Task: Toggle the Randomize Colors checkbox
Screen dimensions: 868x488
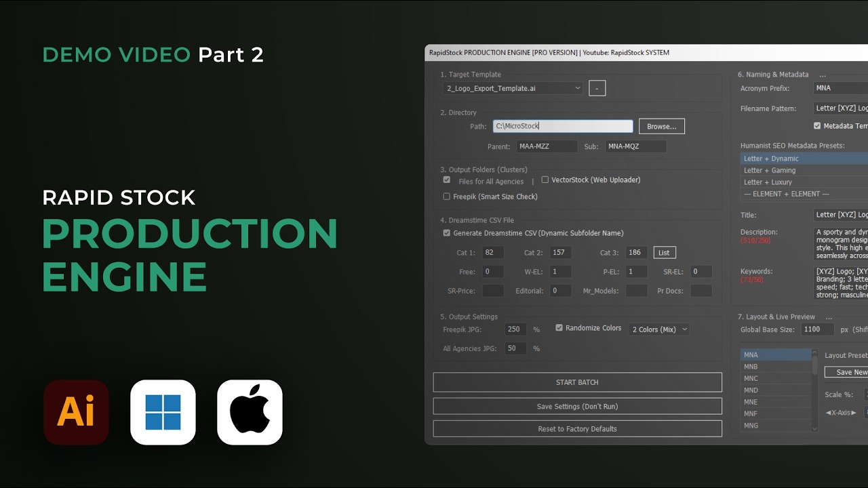Action: tap(559, 328)
